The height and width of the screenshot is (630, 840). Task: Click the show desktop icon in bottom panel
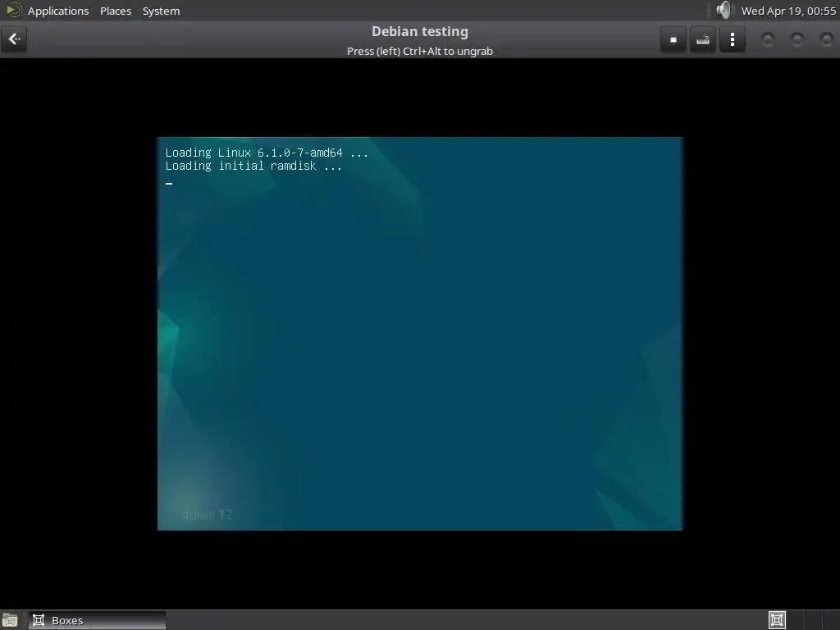(10, 620)
